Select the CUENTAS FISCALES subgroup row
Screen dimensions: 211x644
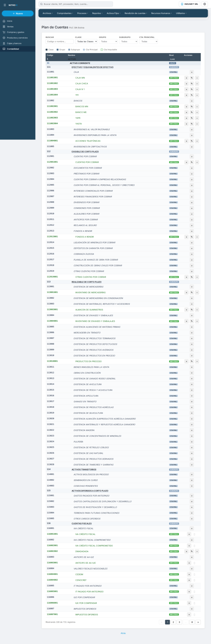coord(123,523)
